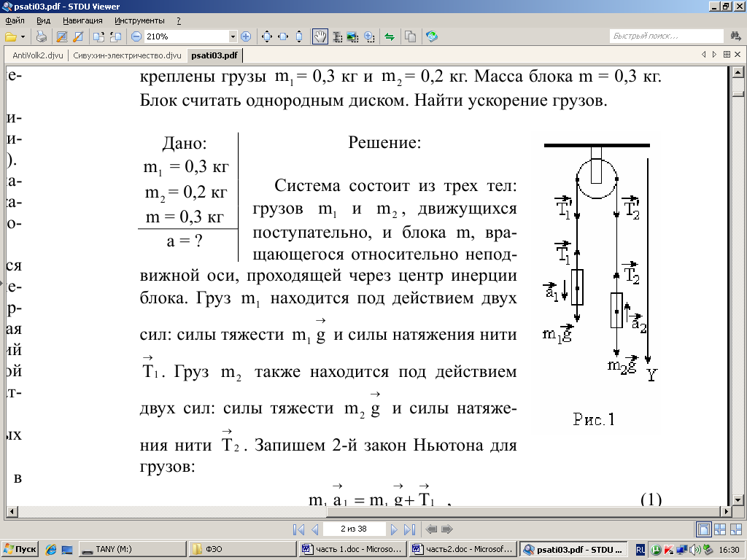The image size is (747, 560).
Task: Fit whole page to window
Action: click(x=267, y=36)
